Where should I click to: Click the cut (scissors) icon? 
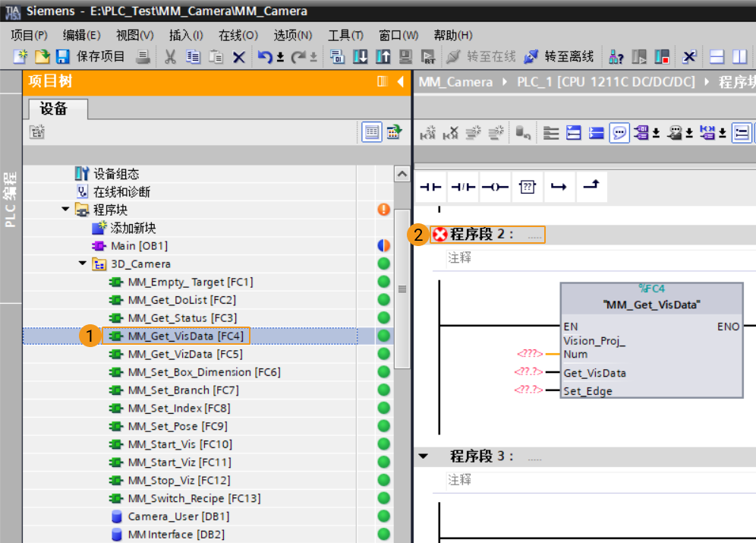tap(170, 56)
